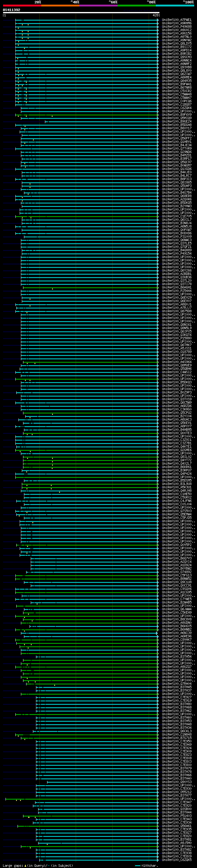Select UniRef100_B5DGA8 subject label
The height and width of the screenshot is (868, 197).
tap(176, 125)
